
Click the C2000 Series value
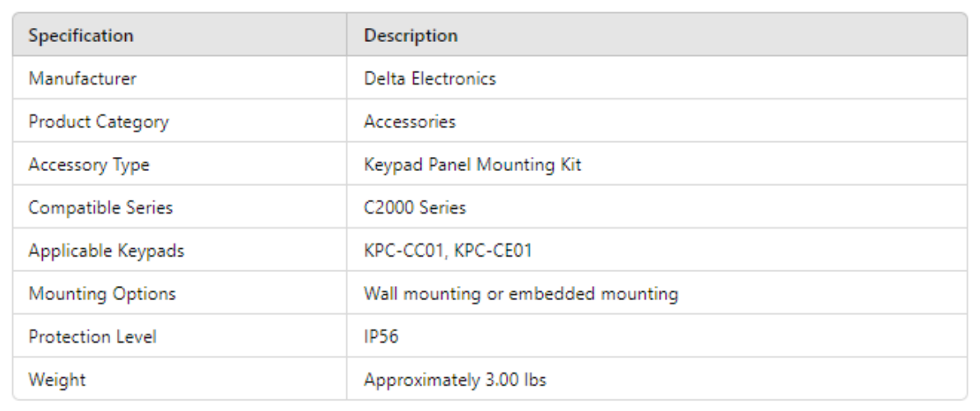coord(415,207)
